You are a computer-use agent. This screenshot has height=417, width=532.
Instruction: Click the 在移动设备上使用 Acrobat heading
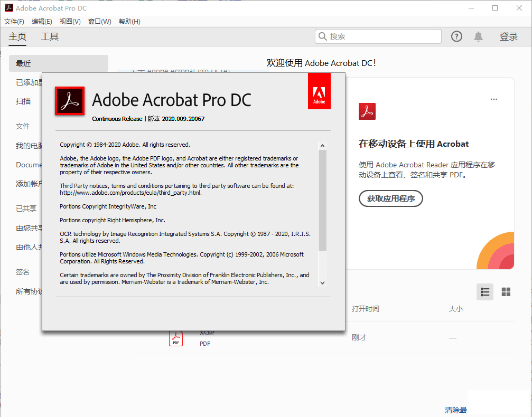click(x=414, y=144)
